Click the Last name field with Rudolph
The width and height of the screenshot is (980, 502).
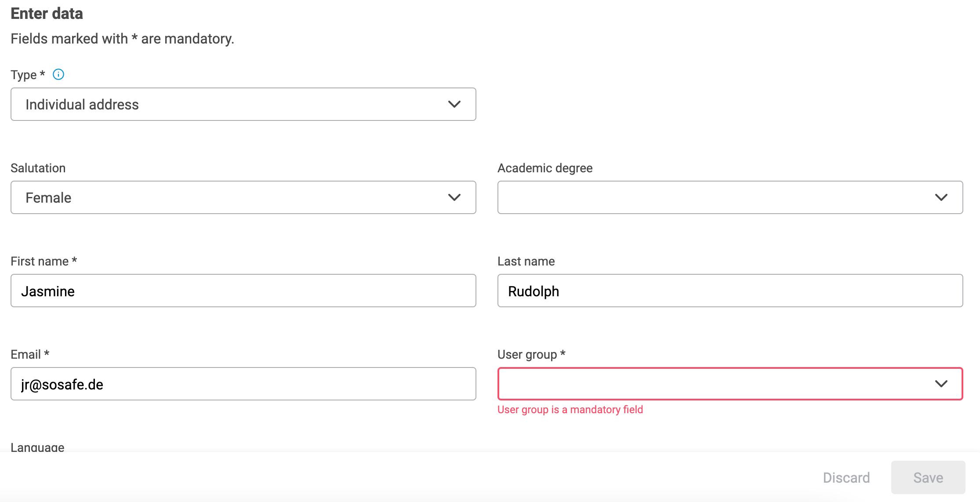point(730,291)
